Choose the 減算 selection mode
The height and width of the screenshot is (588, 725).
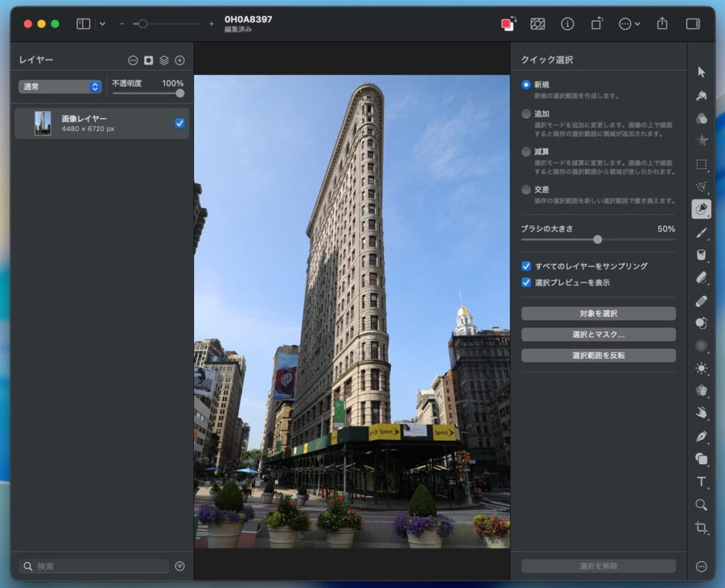pos(526,151)
